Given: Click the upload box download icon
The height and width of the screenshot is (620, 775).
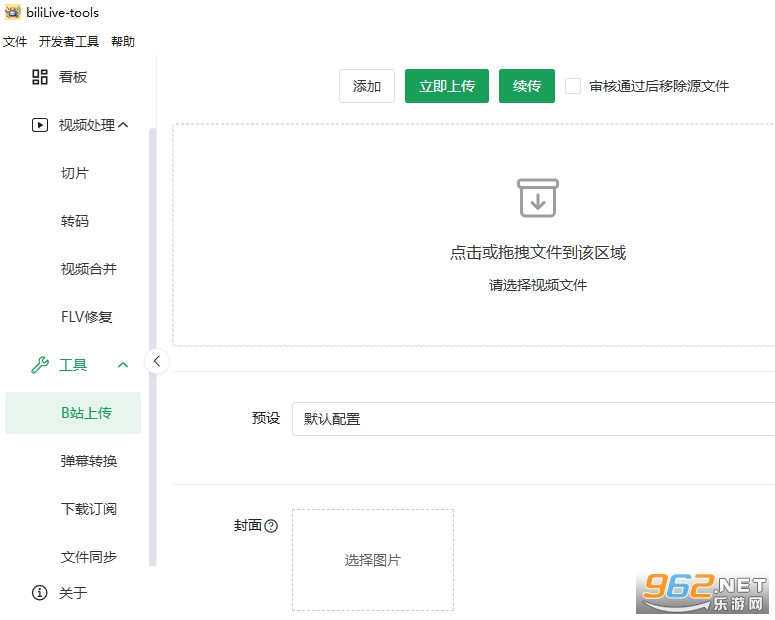Looking at the screenshot, I should pos(538,198).
